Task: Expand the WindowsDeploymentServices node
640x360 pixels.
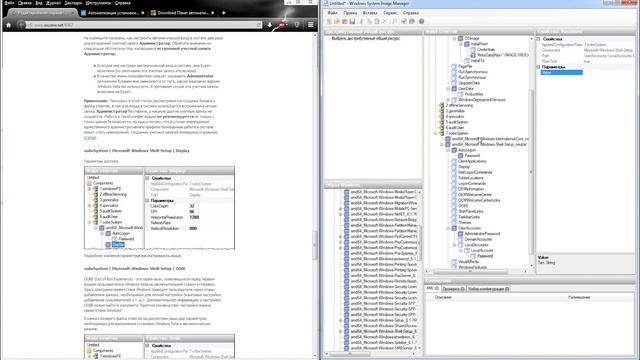Action: pyautogui.click(x=448, y=100)
